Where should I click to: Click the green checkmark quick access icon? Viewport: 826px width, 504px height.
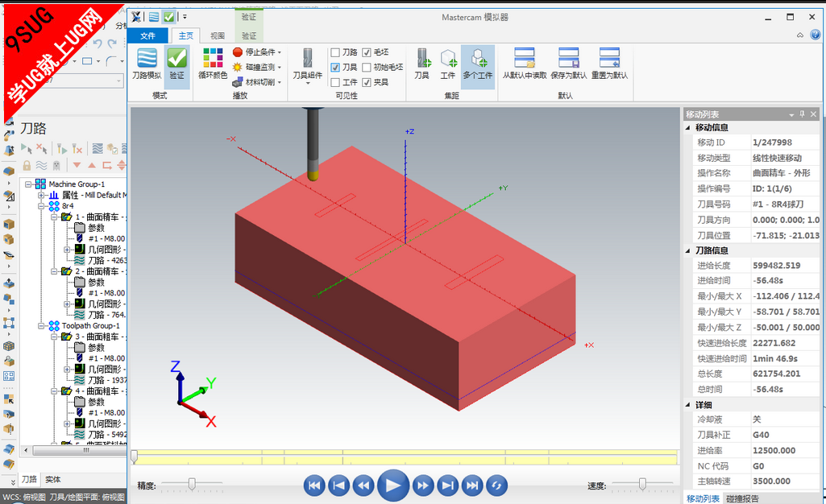[x=168, y=17]
